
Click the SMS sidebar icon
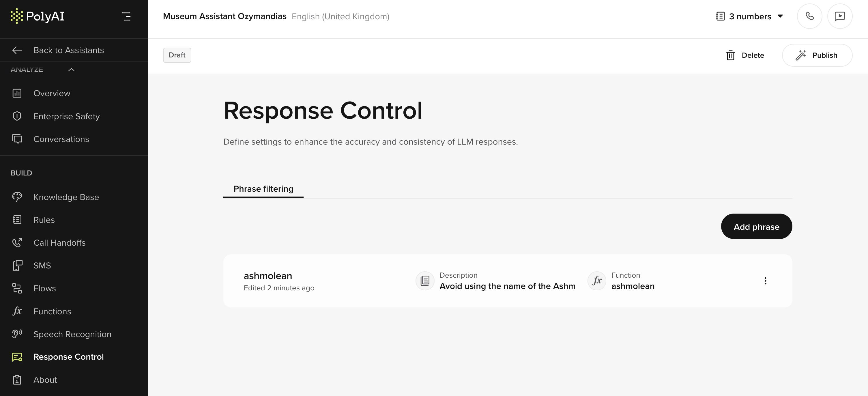pyautogui.click(x=17, y=266)
